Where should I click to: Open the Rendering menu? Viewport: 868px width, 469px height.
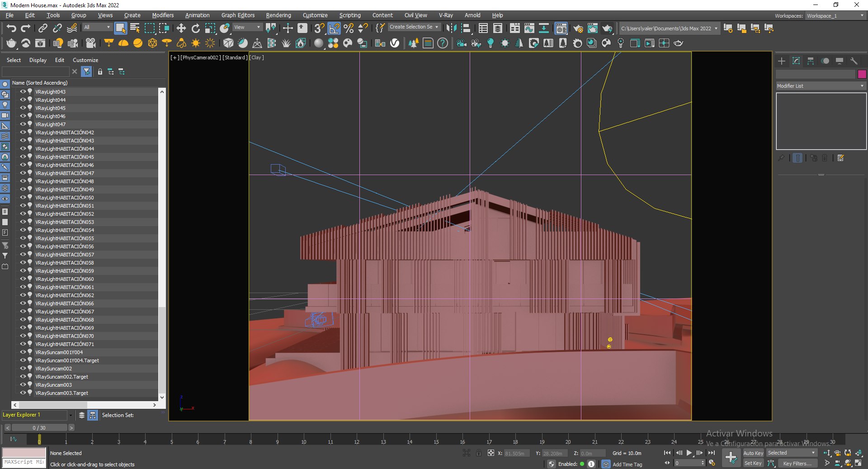(278, 15)
